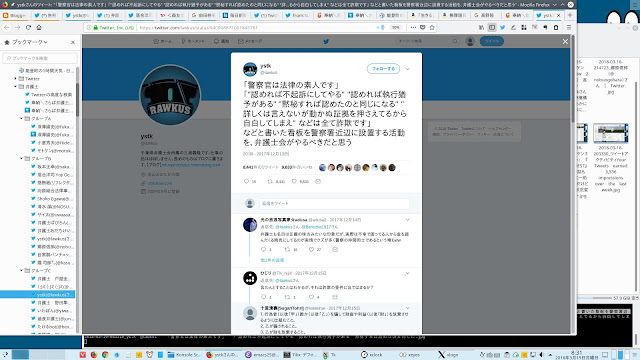Screen dimensions: 640x360
Task: Click the reply compose text box
Action: click(x=334, y=203)
